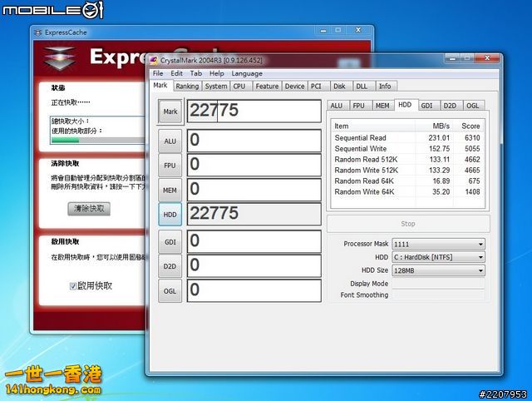This screenshot has height=401, width=532.
Task: Click the HDD score field showing 22775
Action: pos(254,214)
